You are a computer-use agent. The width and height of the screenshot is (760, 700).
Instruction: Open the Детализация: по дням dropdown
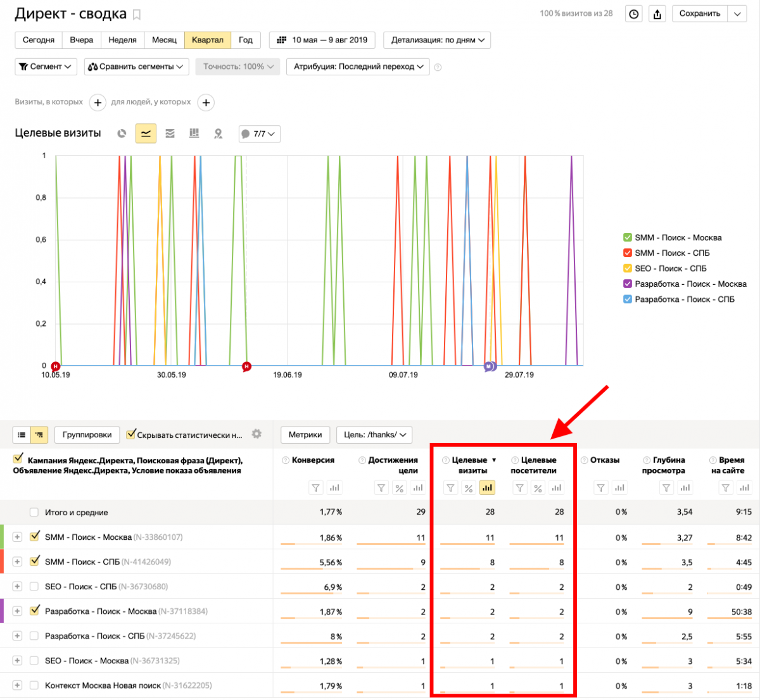click(x=437, y=40)
